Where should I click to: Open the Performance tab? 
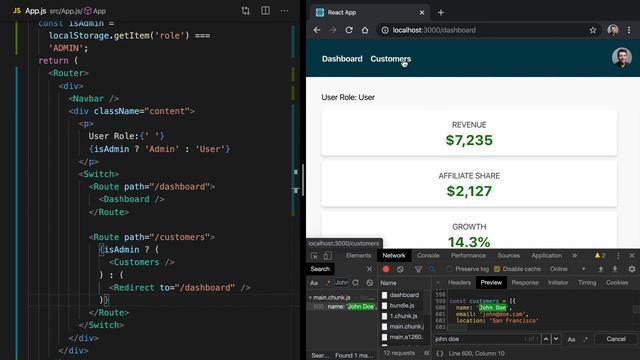(x=468, y=256)
